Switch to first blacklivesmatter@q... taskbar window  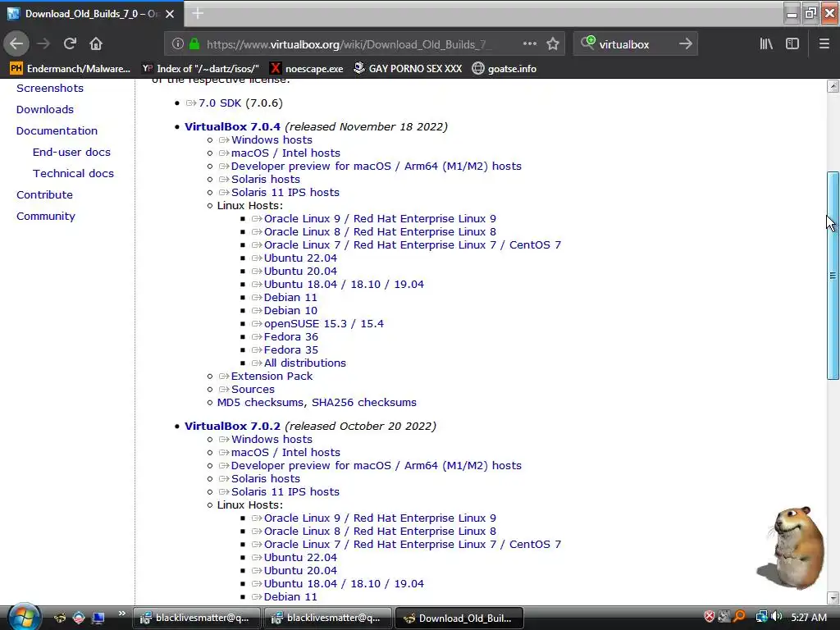195,618
